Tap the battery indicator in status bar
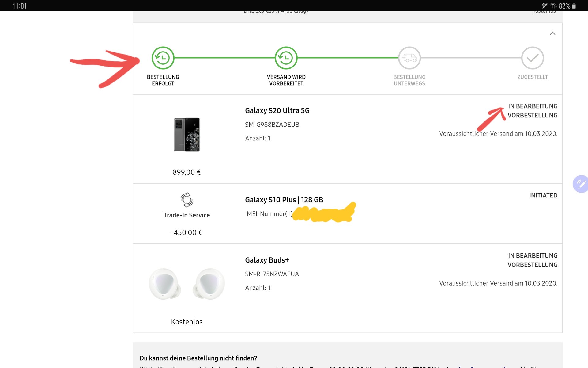This screenshot has height=368, width=588. click(567, 6)
